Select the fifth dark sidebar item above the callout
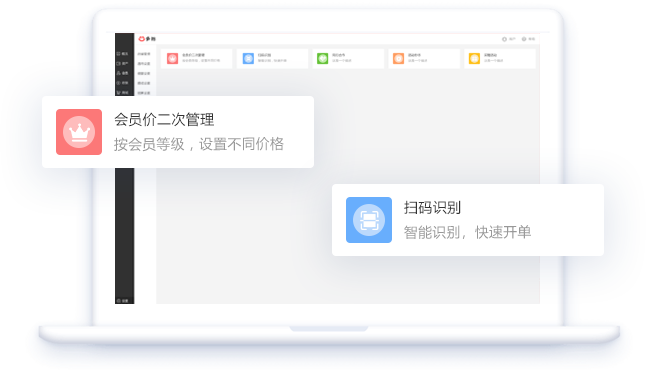The height and width of the screenshot is (373, 646). coord(122,92)
